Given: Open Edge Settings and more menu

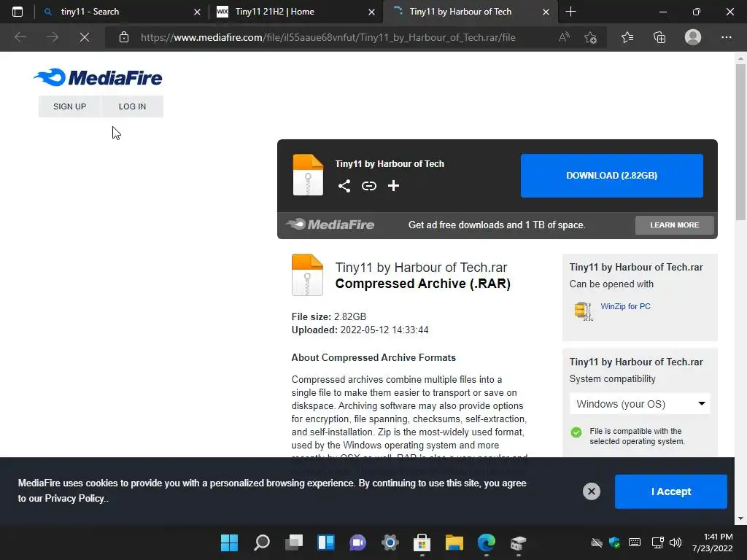Looking at the screenshot, I should click(726, 37).
